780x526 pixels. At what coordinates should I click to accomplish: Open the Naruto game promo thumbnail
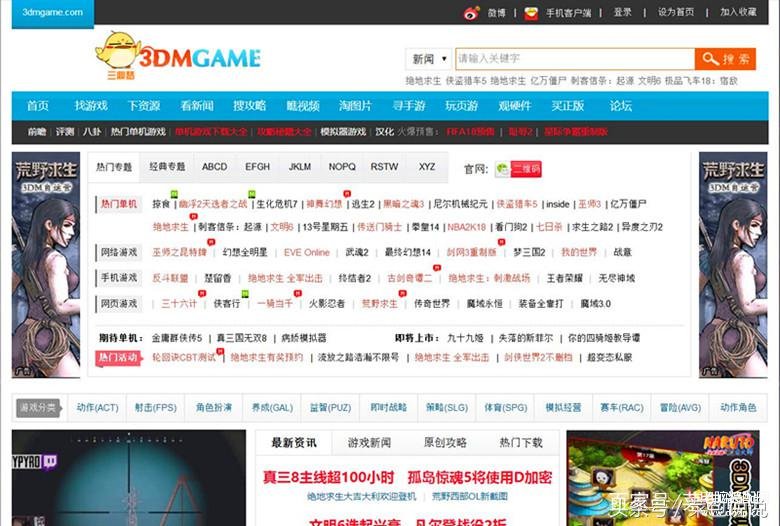point(663,478)
